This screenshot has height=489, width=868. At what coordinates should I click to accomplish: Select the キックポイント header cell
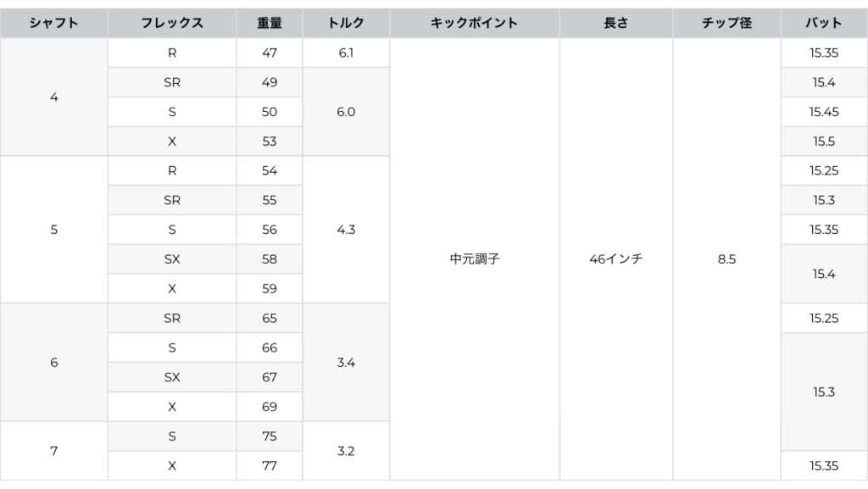(x=474, y=24)
